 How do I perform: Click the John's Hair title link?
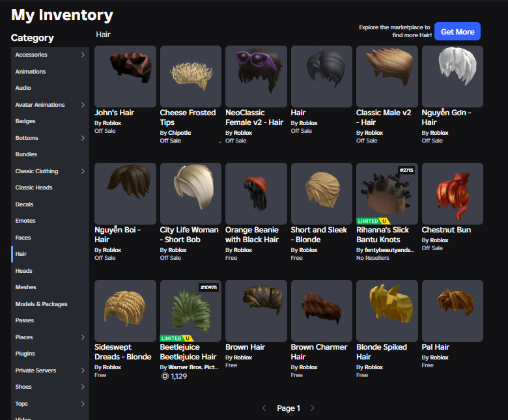tap(114, 113)
